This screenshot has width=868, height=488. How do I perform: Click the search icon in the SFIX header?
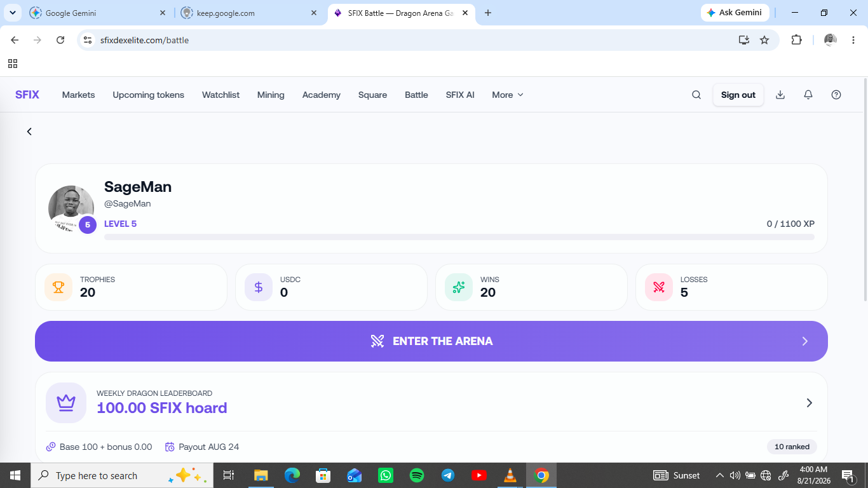click(696, 95)
